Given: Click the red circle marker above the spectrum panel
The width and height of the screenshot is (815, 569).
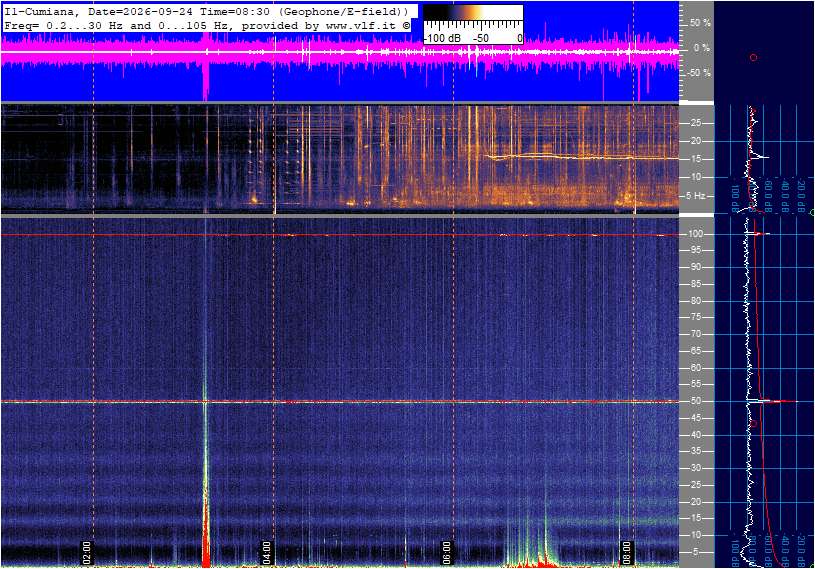Looking at the screenshot, I should (x=753, y=58).
